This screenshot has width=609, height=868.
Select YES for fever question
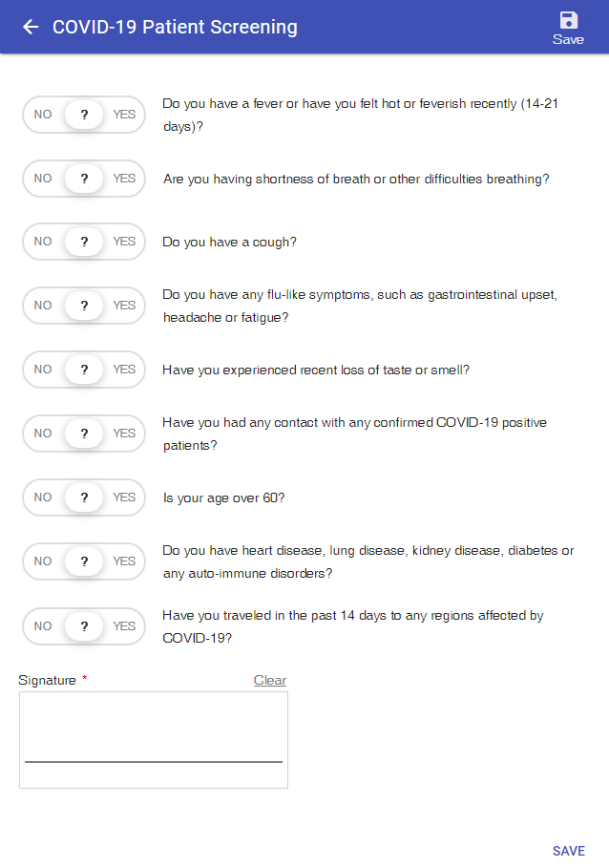click(124, 115)
